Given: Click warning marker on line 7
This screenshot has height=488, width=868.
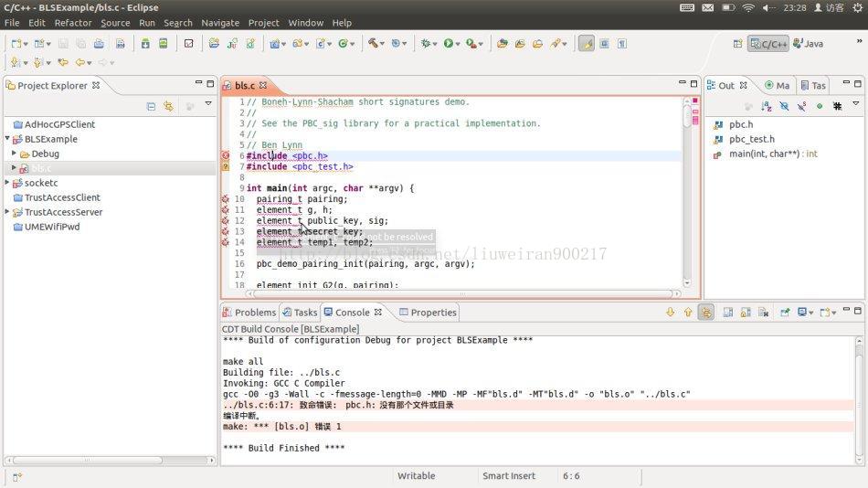Looking at the screenshot, I should (x=226, y=166).
